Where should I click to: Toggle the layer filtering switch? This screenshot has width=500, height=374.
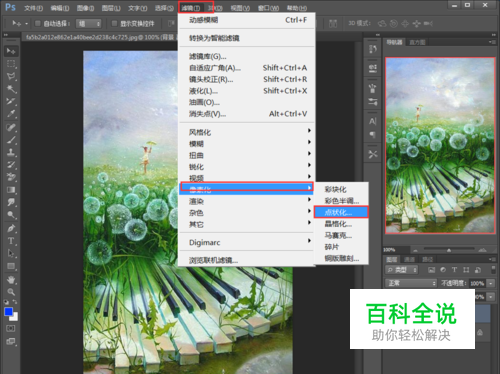coord(494,269)
